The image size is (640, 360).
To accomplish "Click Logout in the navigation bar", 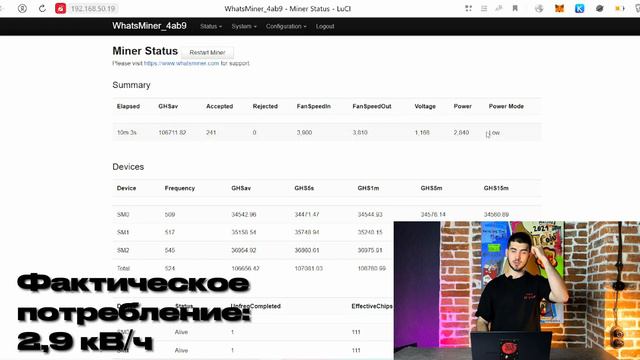I will tap(325, 26).
